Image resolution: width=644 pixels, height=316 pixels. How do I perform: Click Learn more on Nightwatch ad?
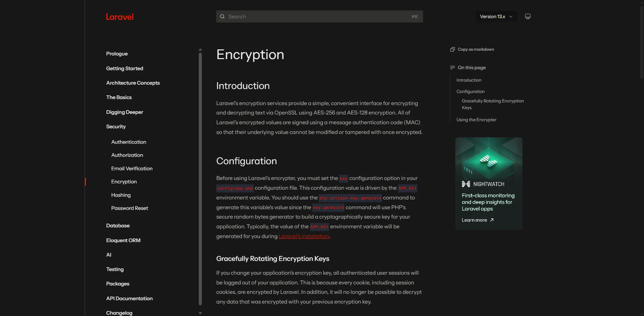(477, 220)
